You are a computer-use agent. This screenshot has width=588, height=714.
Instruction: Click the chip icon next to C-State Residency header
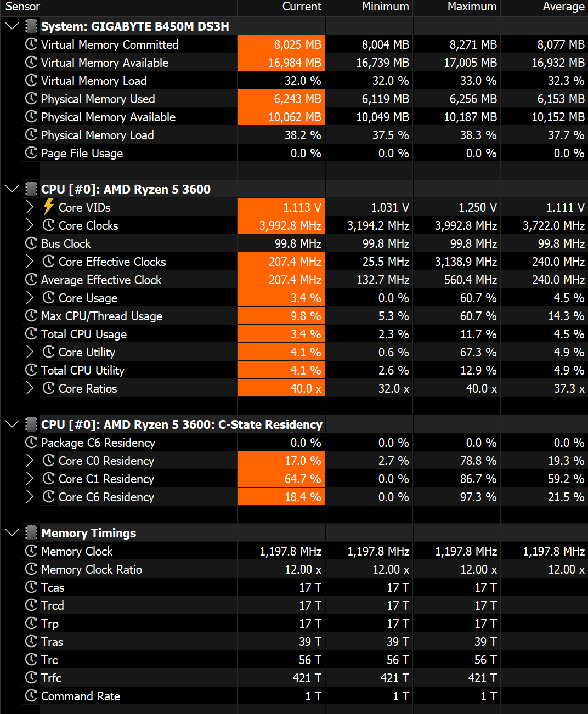[x=31, y=424]
